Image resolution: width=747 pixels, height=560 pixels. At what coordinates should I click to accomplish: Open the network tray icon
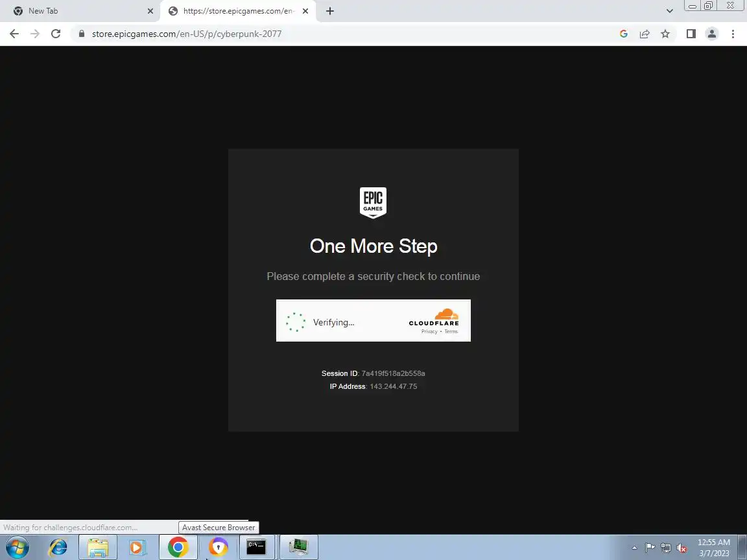point(666,548)
